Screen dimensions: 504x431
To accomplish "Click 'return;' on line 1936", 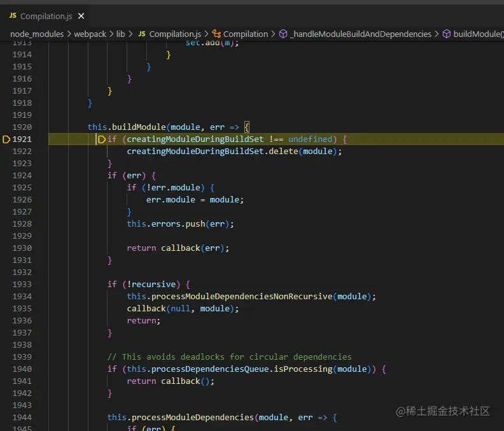I will coord(144,321).
